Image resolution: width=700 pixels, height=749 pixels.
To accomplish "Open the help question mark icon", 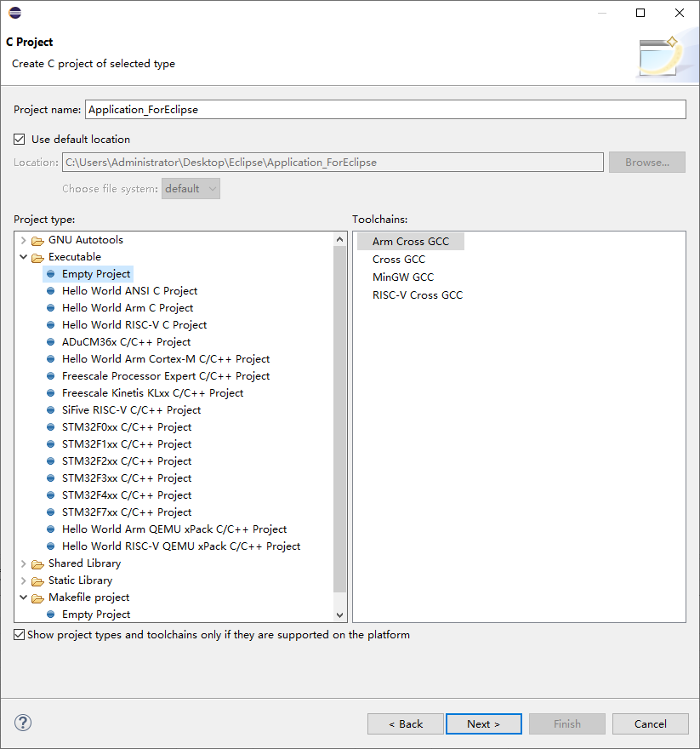I will (23, 723).
